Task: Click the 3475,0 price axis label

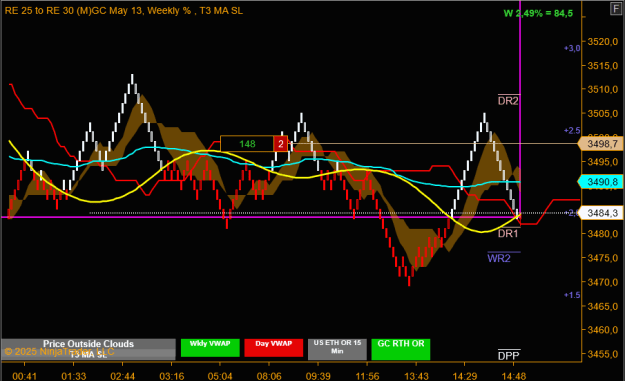Action: [x=603, y=258]
